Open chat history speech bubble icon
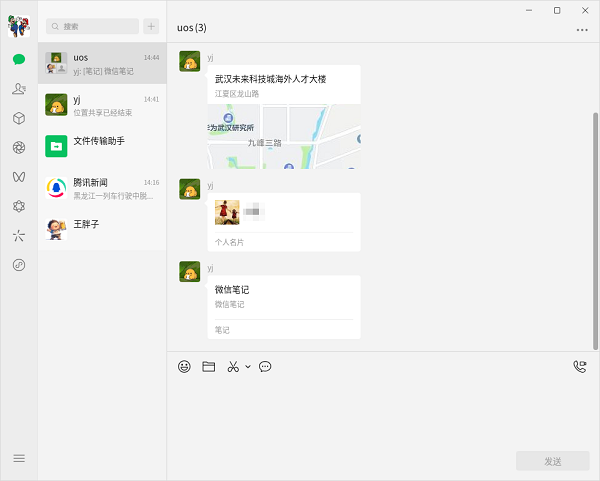This screenshot has width=600, height=481. click(265, 367)
